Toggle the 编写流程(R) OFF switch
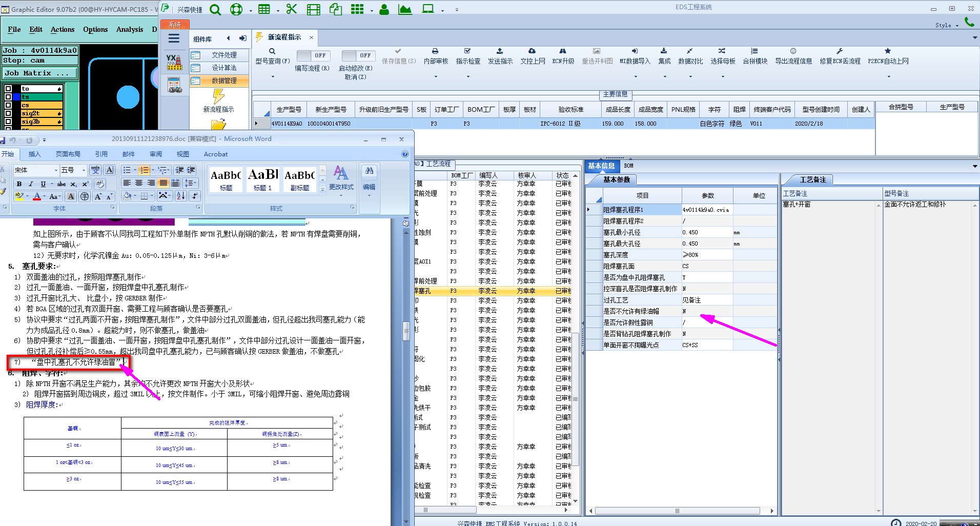The width and height of the screenshot is (980, 526). click(x=313, y=55)
